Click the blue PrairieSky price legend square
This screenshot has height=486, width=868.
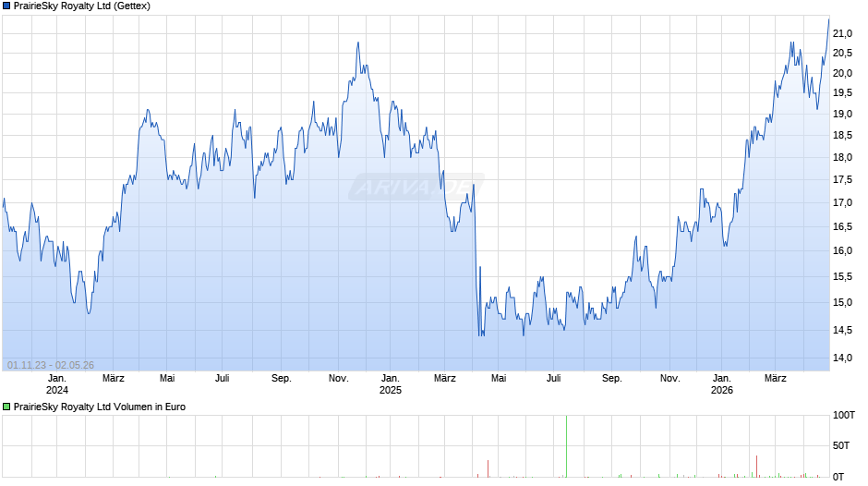(x=6, y=6)
